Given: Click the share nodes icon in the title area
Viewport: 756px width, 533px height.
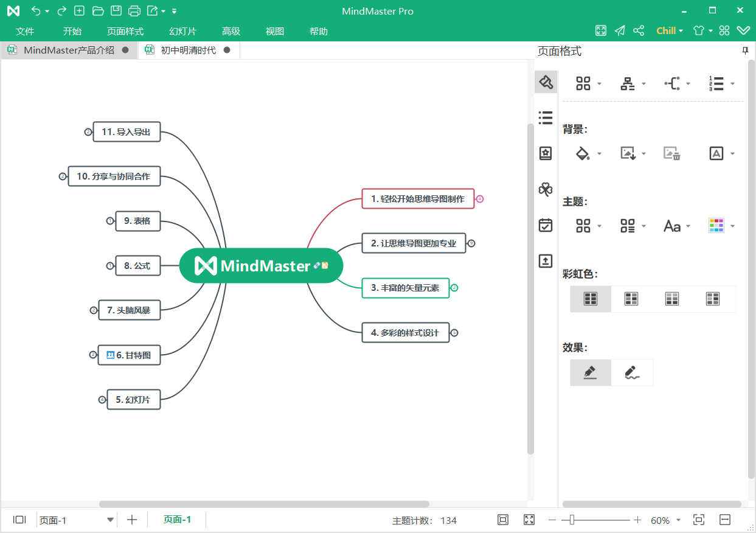Looking at the screenshot, I should tap(639, 31).
